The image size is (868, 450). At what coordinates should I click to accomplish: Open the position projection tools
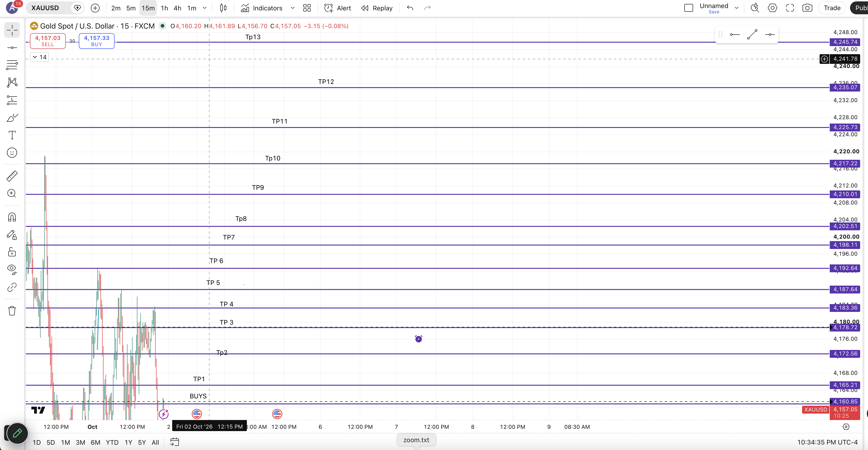tap(12, 100)
